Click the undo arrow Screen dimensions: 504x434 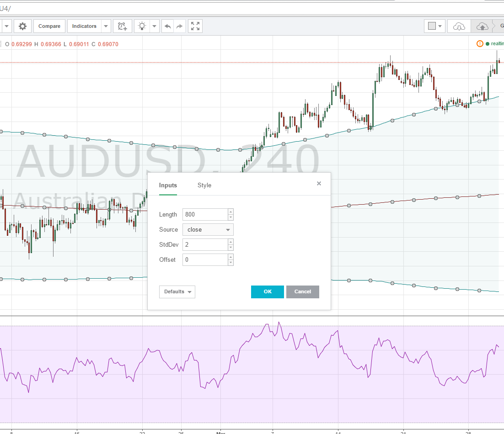(x=167, y=26)
